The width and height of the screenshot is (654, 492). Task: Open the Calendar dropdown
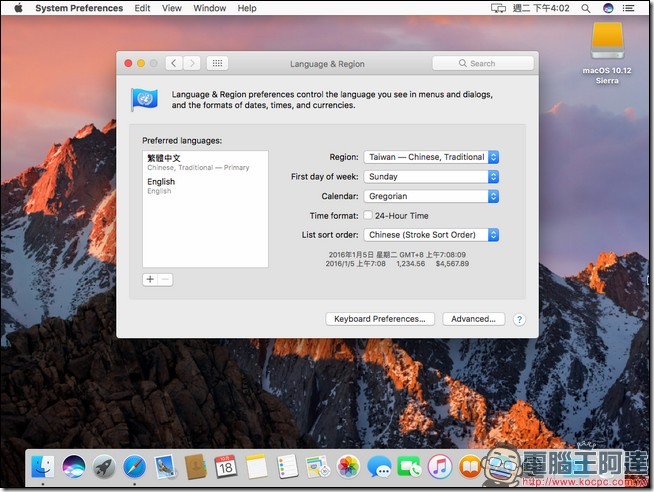pos(431,196)
